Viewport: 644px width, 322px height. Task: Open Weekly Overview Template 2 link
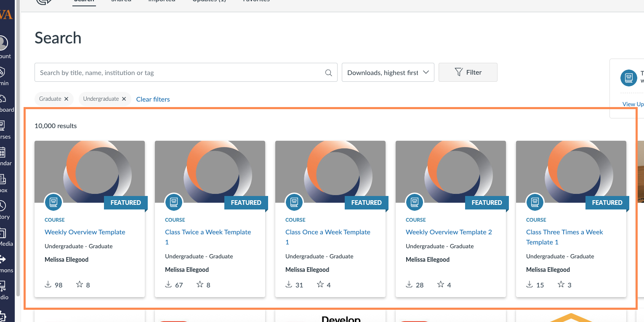449,232
